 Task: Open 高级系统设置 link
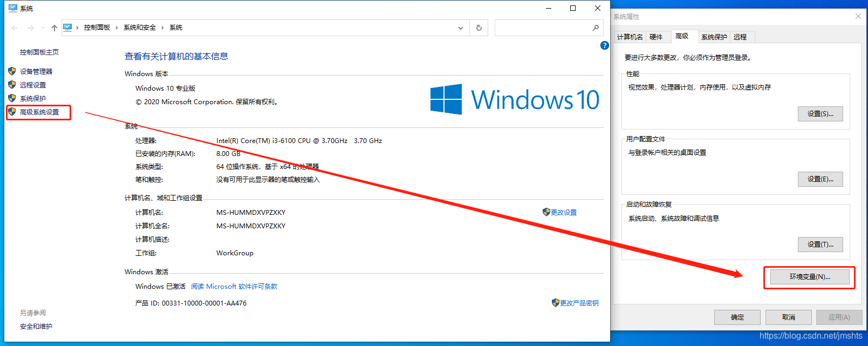(39, 112)
